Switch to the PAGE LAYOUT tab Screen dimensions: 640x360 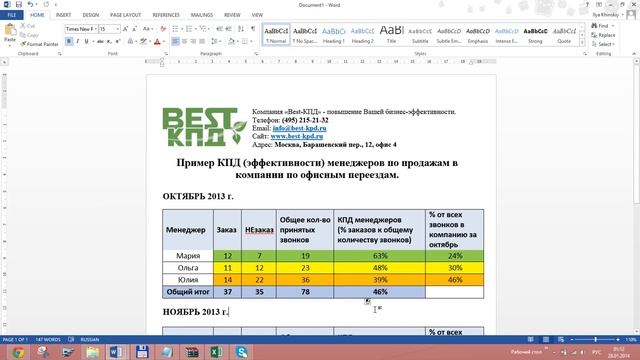tap(126, 15)
